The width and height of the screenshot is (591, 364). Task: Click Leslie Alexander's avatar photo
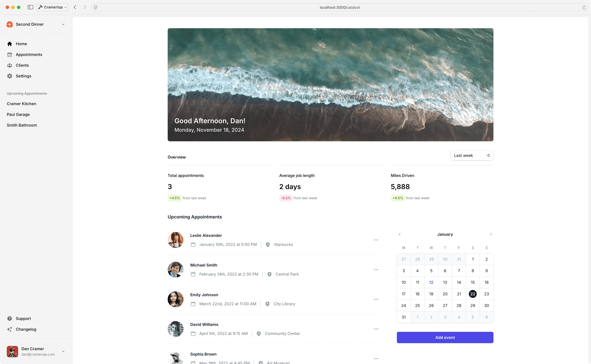point(176,240)
